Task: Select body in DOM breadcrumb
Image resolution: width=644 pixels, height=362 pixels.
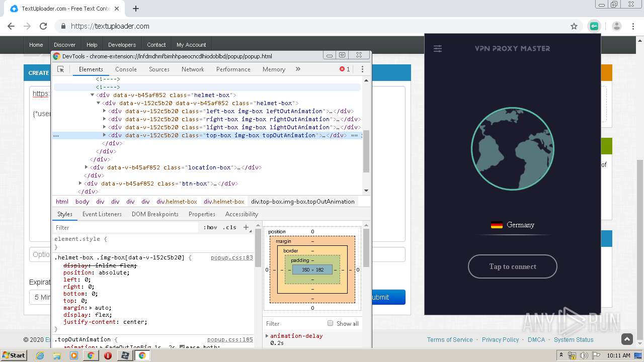Action: pos(82,202)
